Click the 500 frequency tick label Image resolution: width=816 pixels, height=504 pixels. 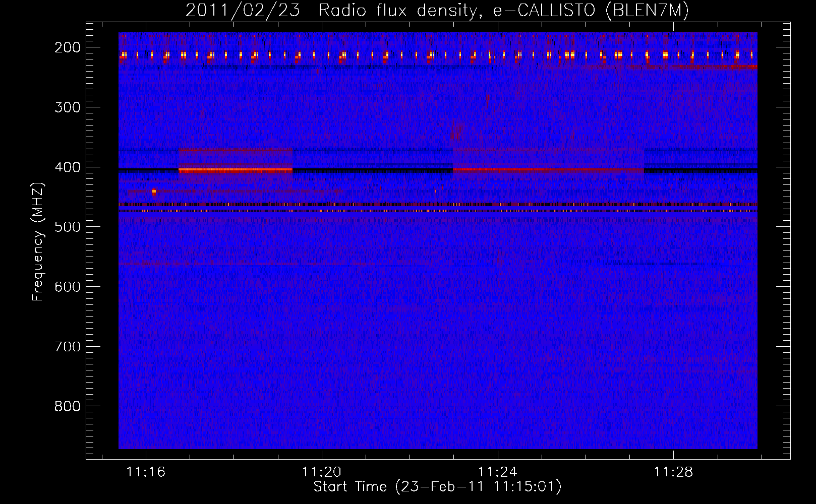[x=68, y=227]
